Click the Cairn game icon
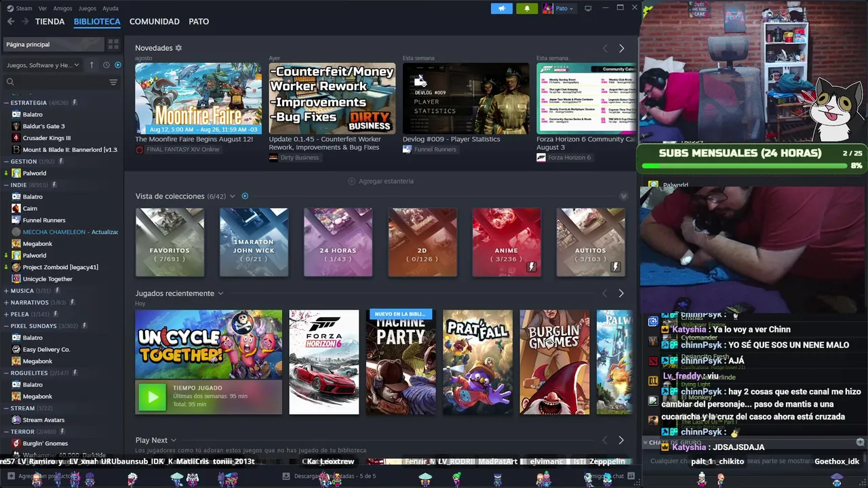The width and height of the screenshot is (868, 488). (x=16, y=208)
